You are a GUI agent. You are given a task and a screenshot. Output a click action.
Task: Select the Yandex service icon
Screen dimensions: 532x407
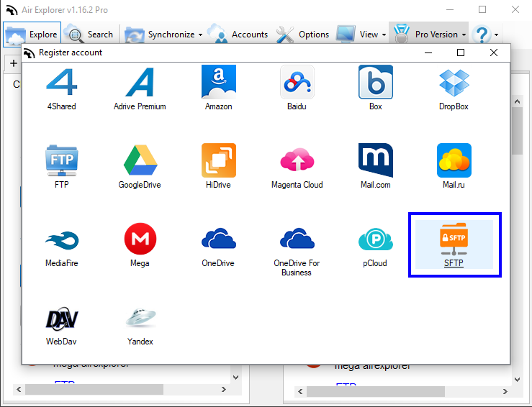tap(140, 317)
